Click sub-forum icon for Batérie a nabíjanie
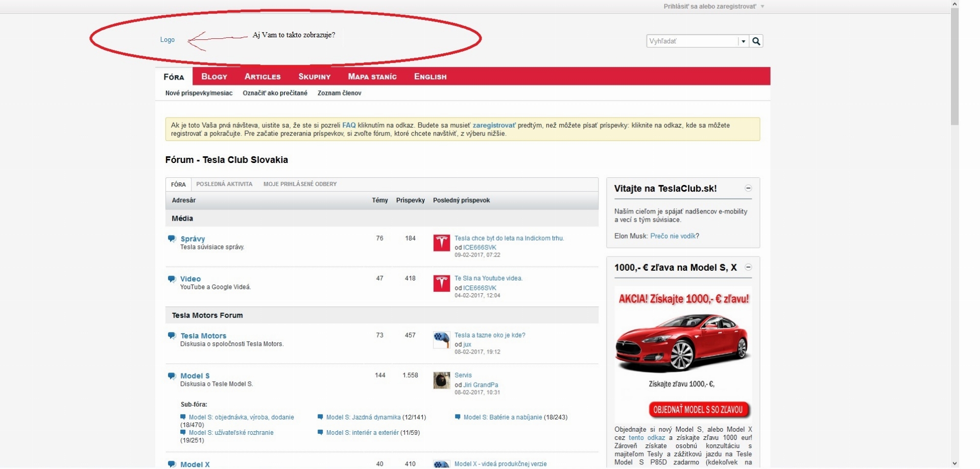Image resolution: width=980 pixels, height=469 pixels. (458, 417)
